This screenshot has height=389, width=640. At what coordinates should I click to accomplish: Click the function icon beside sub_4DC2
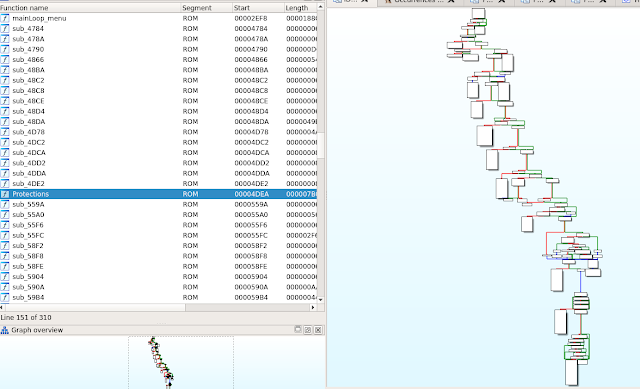[x=4, y=142]
